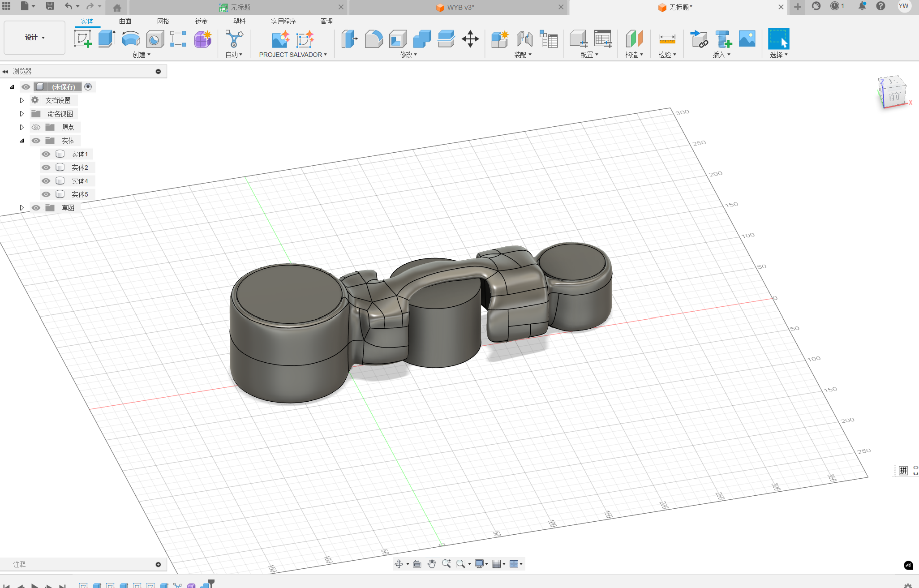Select the Extrude tool
Image resolution: width=919 pixels, height=588 pixels.
(x=107, y=39)
